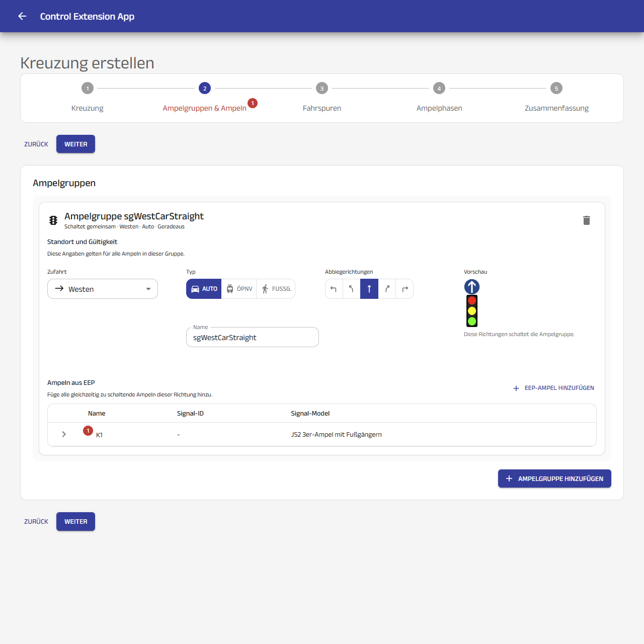This screenshot has height=644, width=644.
Task: Choose ÖPNV as signal type
Action: pyautogui.click(x=239, y=289)
